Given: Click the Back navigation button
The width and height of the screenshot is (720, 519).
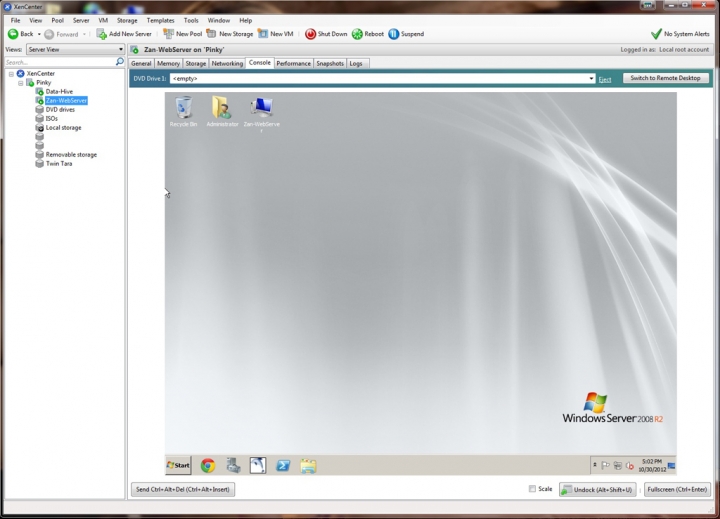Looking at the screenshot, I should point(21,34).
